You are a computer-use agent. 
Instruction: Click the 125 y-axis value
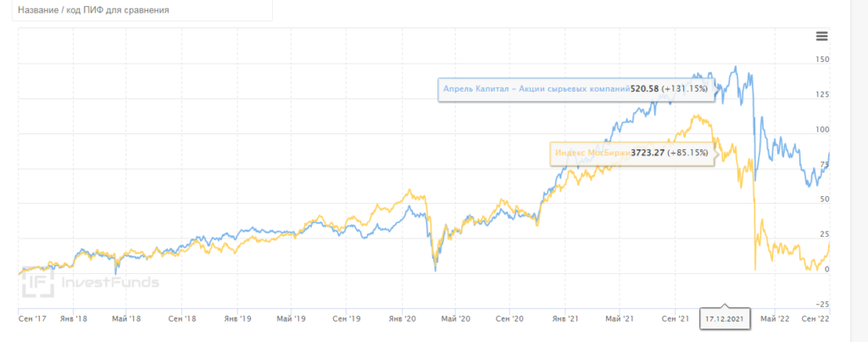click(822, 95)
